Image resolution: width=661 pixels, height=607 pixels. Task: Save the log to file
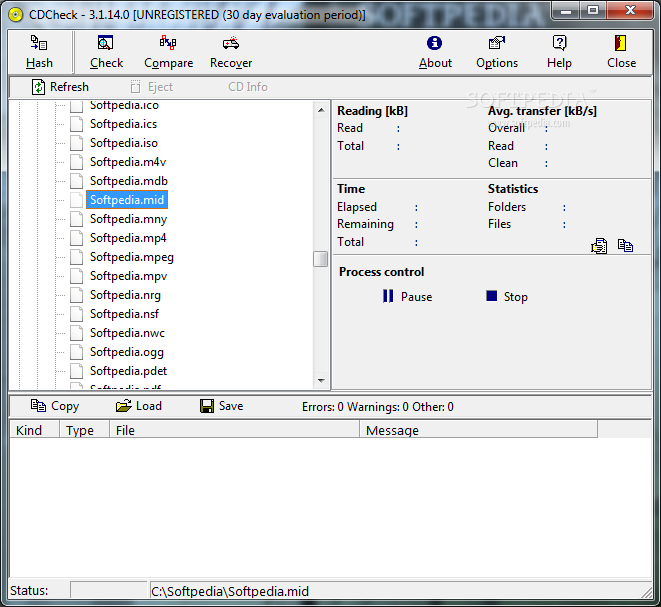coord(221,406)
